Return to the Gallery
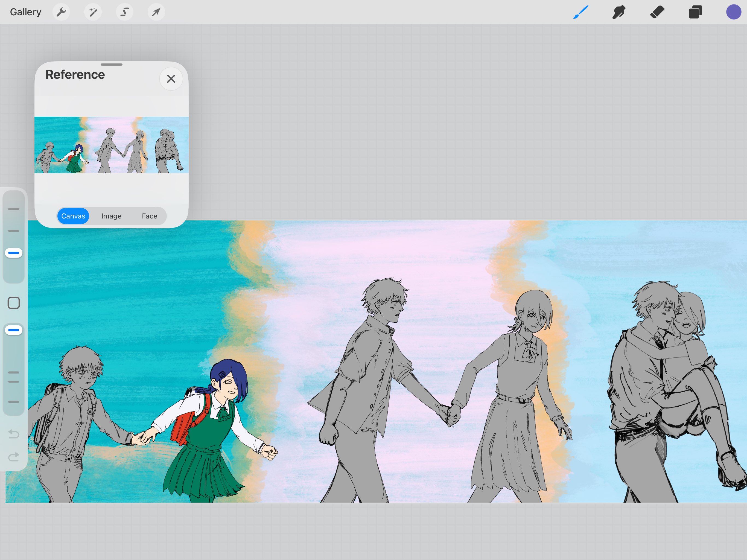Viewport: 747px width, 560px height. pyautogui.click(x=26, y=12)
